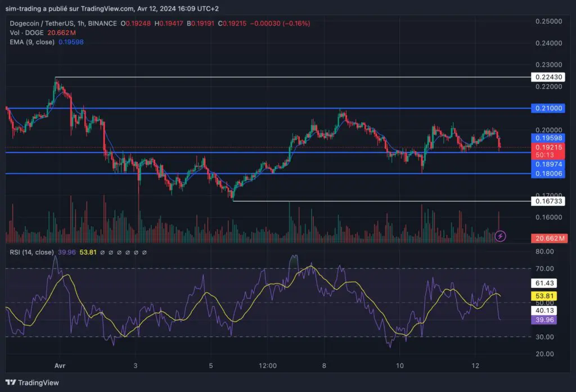Click the blue 0.19598 EMA value tag
This screenshot has width=576, height=392.
tap(548, 138)
